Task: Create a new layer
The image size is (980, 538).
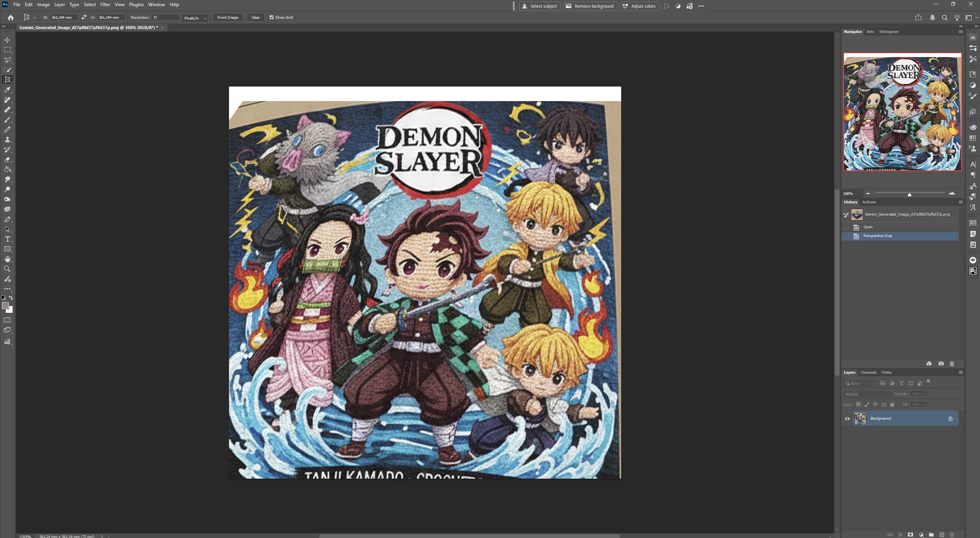Action: 942,535
